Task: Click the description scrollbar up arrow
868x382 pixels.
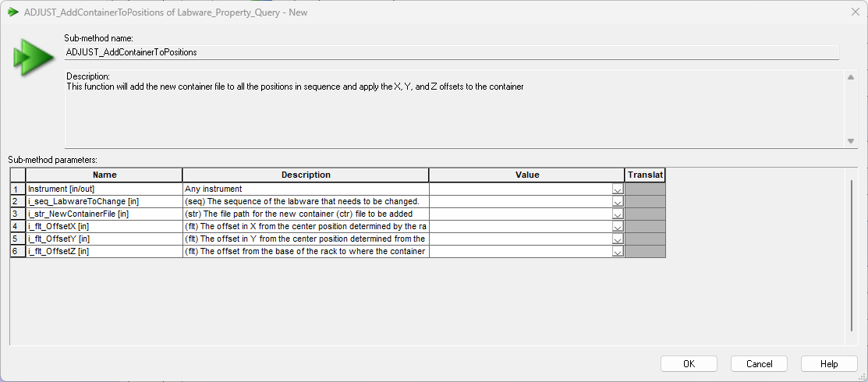Action: (851, 76)
